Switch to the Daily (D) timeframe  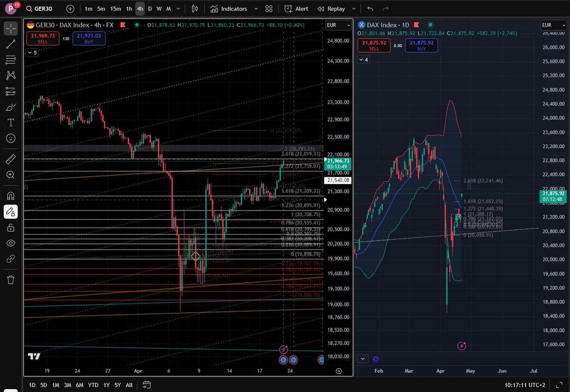coord(150,9)
